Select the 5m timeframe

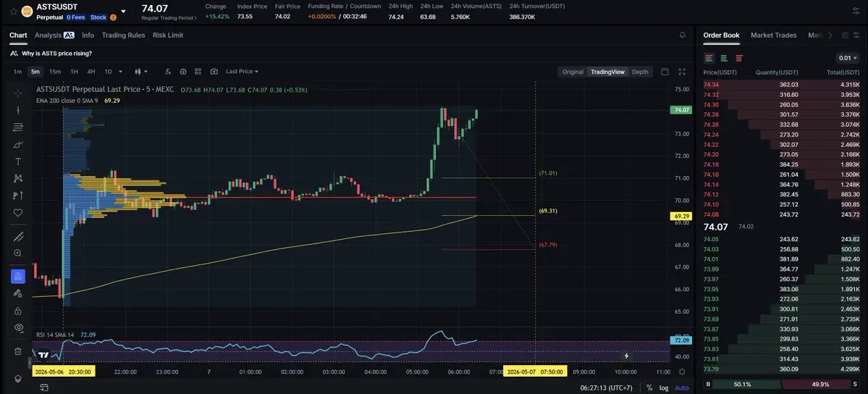[35, 72]
